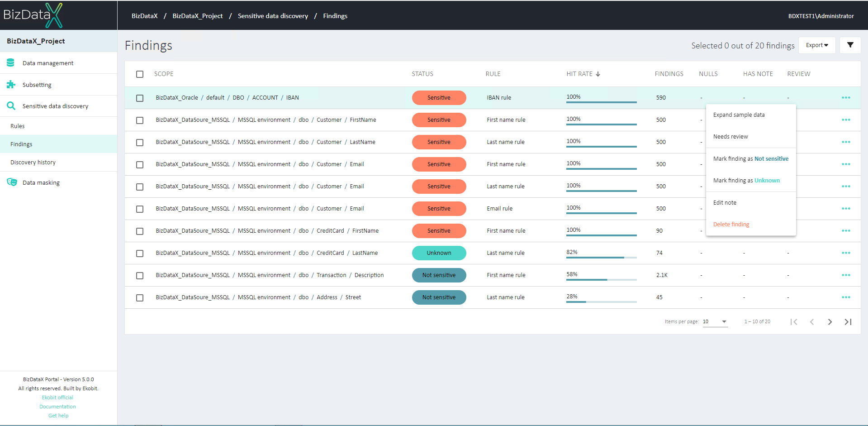Click the Unknown status badge
Screen dimensions: 868x426
pos(439,253)
